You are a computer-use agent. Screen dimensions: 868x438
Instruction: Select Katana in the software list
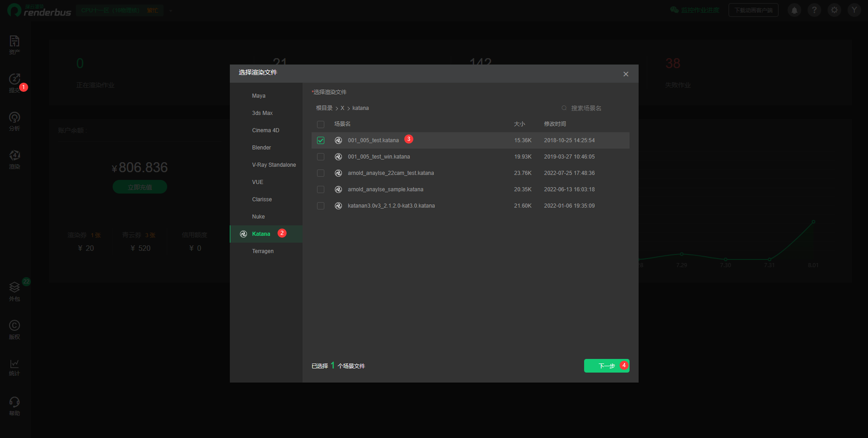[x=266, y=234]
